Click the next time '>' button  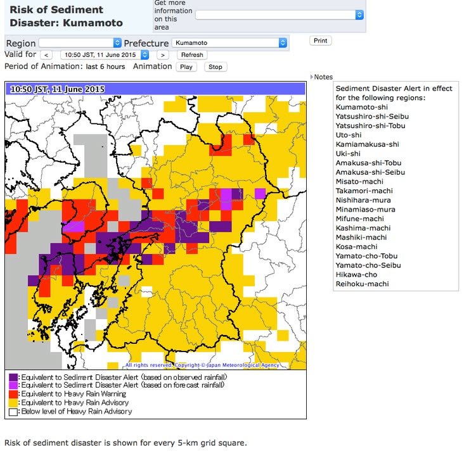click(x=163, y=55)
